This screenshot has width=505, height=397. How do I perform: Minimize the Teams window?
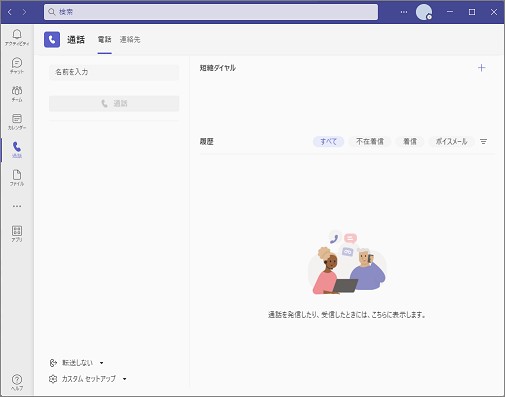click(x=450, y=12)
